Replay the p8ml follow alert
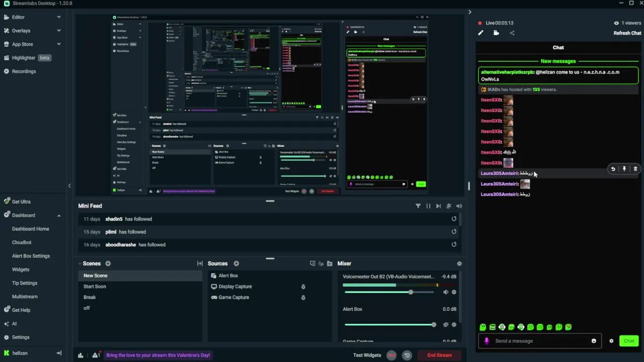The image size is (644, 362). coord(454,232)
